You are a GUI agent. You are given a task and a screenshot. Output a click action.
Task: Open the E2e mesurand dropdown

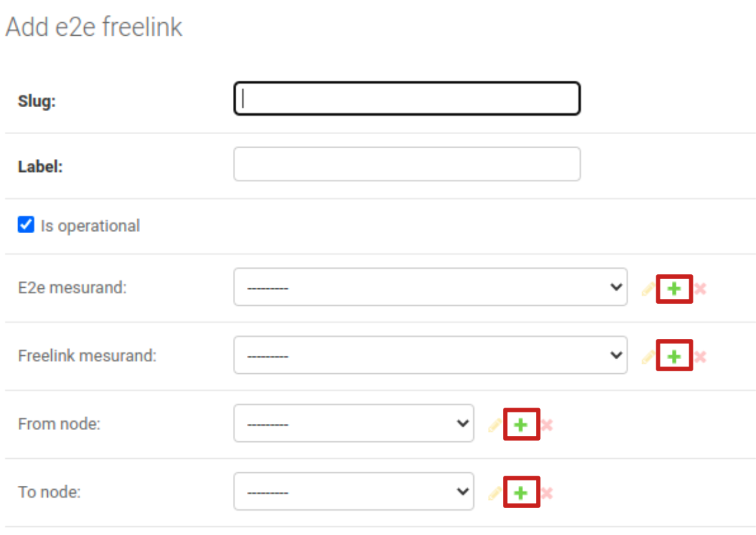[430, 287]
